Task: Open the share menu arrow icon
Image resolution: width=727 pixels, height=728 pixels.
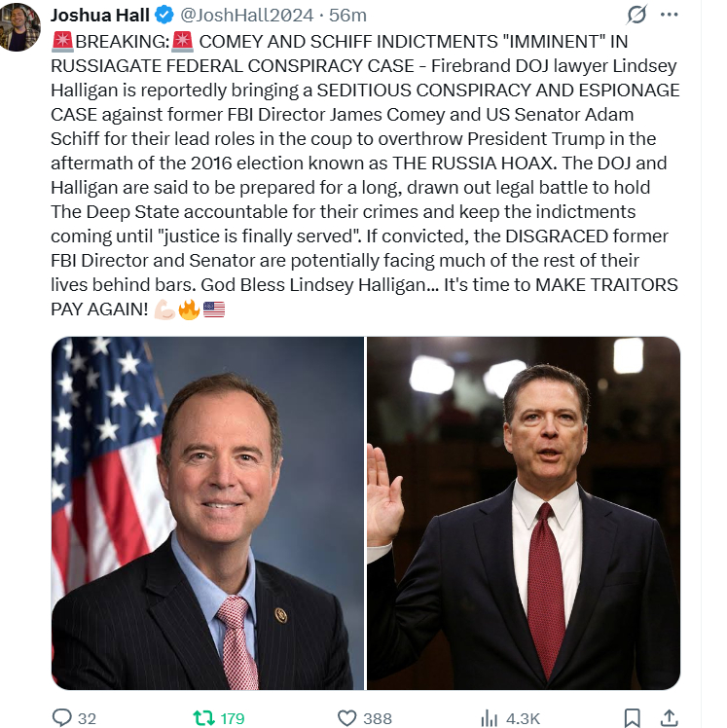Action: coord(669,717)
